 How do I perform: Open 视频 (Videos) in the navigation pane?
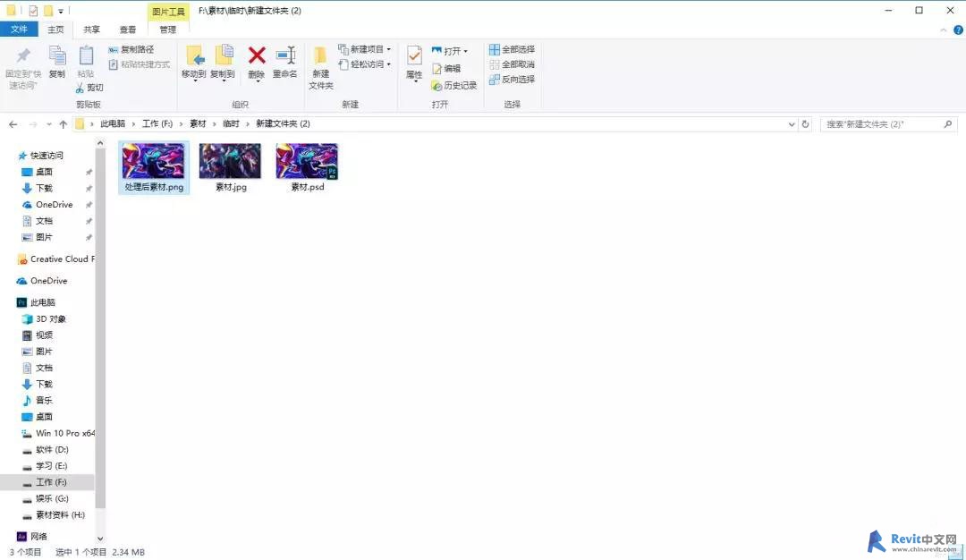(44, 335)
